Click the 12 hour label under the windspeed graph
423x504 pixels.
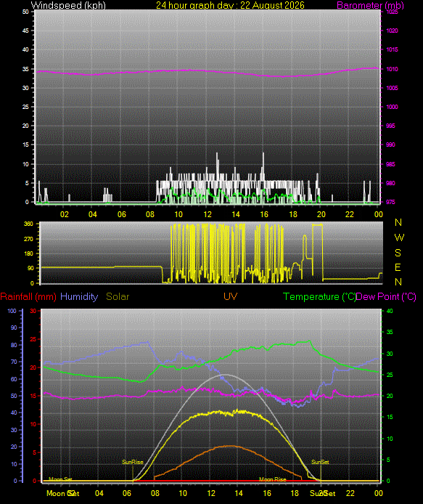[x=208, y=214]
